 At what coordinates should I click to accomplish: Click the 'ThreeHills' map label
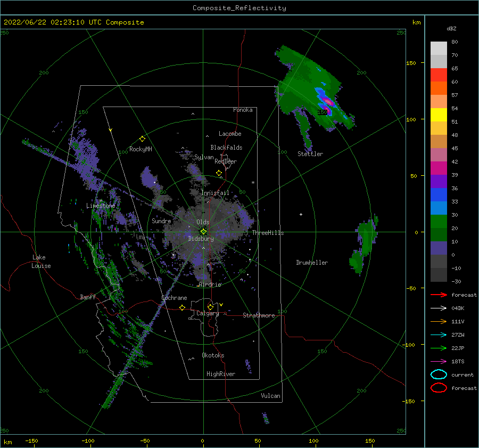click(268, 233)
